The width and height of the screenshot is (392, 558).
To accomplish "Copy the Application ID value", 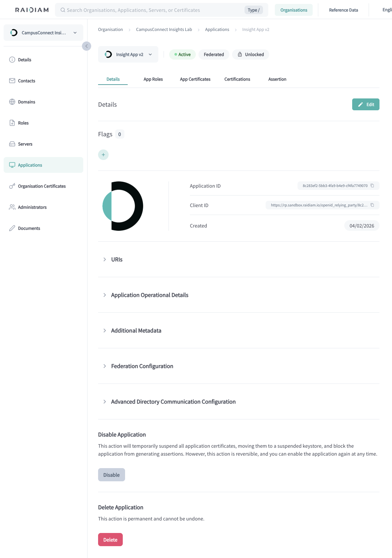I will click(373, 186).
